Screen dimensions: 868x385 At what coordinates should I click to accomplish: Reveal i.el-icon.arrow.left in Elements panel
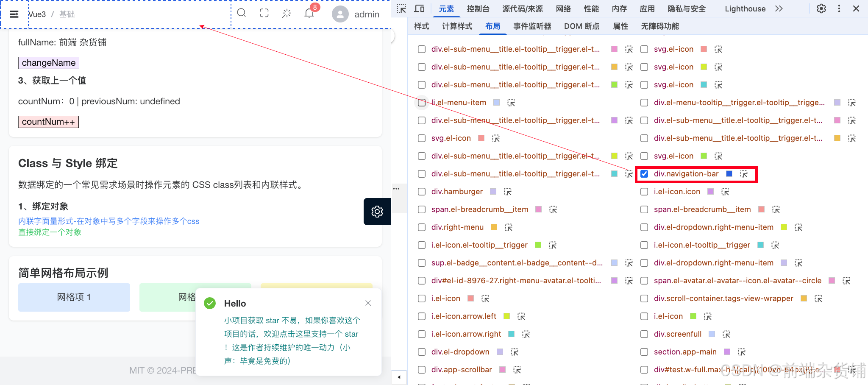click(x=521, y=316)
